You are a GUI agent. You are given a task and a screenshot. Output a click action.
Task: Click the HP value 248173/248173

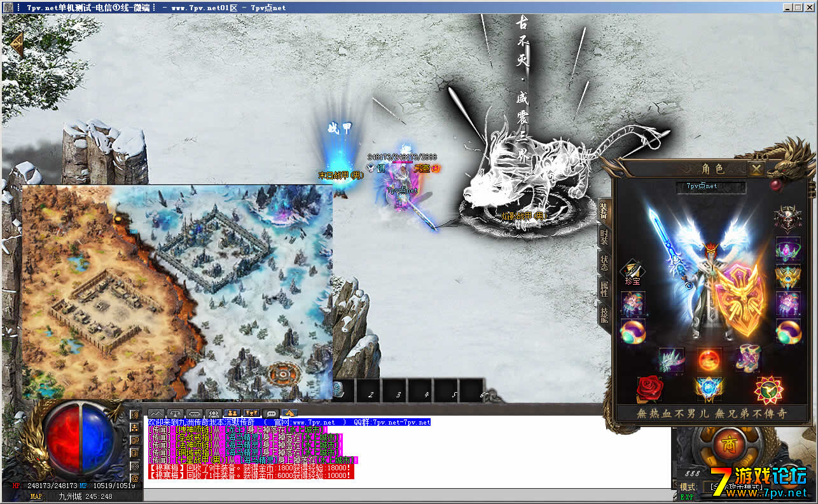coord(52,486)
